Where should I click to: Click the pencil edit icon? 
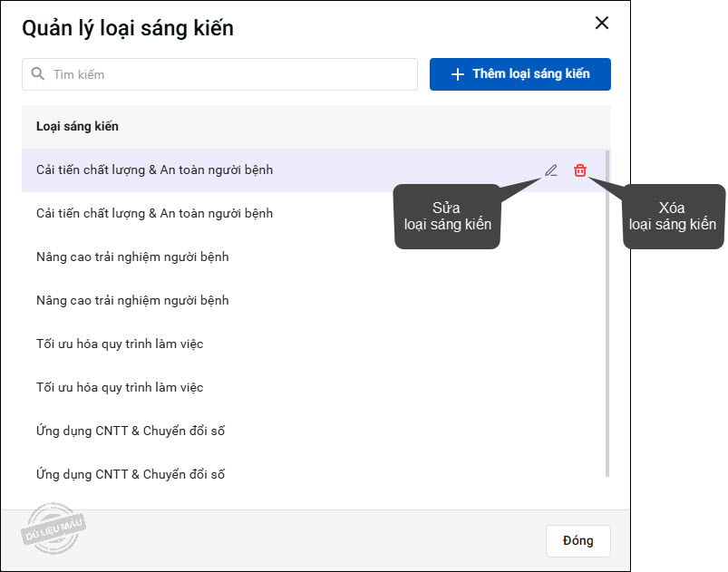pos(550,170)
